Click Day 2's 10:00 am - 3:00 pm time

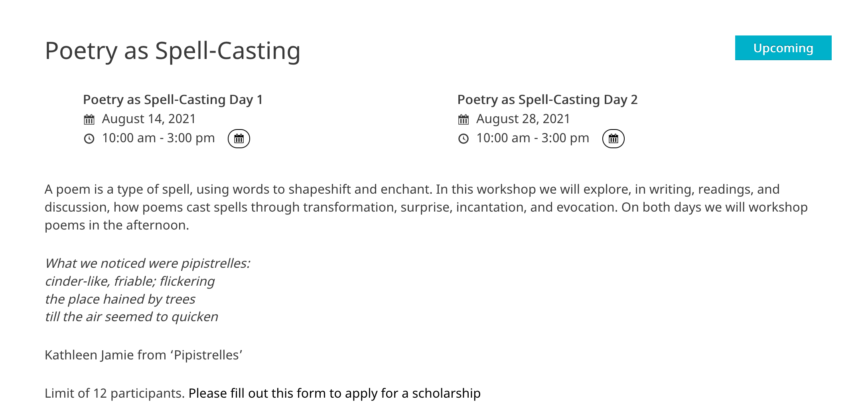coord(533,138)
